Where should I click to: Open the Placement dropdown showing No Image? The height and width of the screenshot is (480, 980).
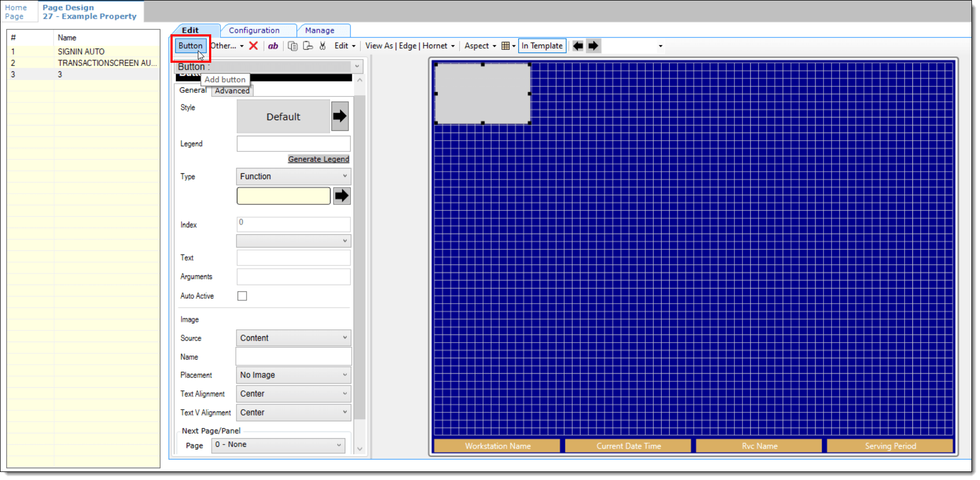tap(293, 375)
